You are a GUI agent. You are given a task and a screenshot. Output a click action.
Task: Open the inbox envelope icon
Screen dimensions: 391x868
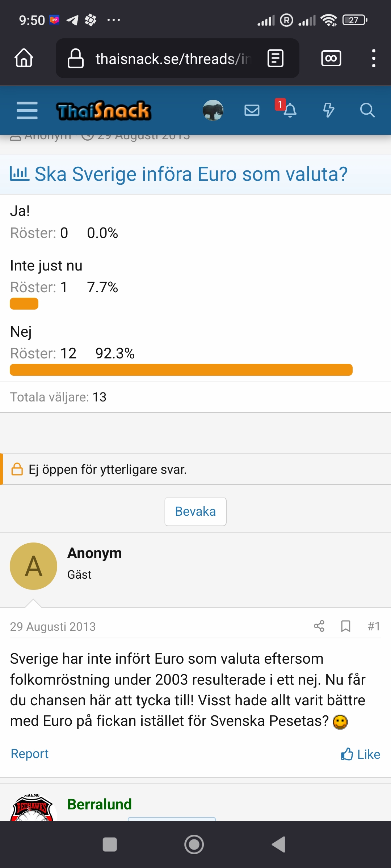pyautogui.click(x=252, y=110)
